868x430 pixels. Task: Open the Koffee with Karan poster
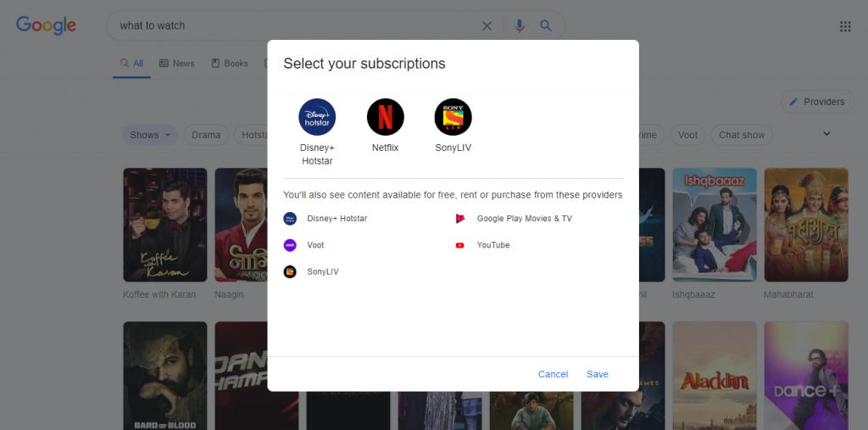tap(165, 225)
